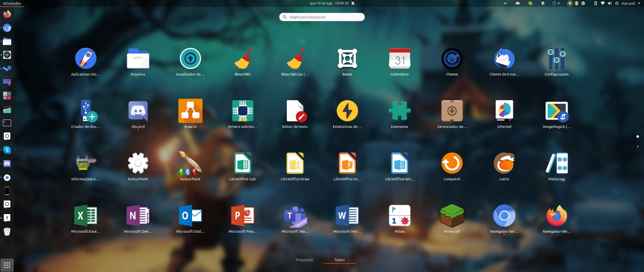Image resolution: width=644 pixels, height=272 pixels.
Task: Click the volume speaker icon in top bar
Action: pyautogui.click(x=610, y=3)
